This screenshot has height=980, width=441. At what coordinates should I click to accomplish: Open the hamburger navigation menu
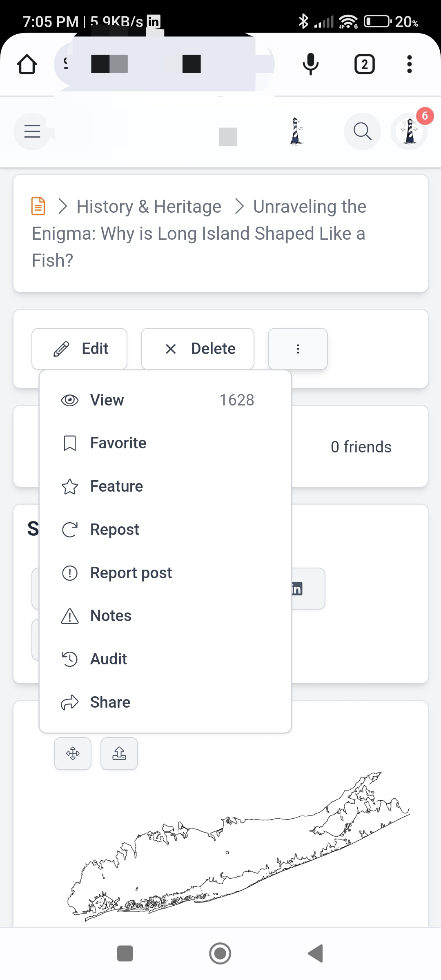(32, 131)
